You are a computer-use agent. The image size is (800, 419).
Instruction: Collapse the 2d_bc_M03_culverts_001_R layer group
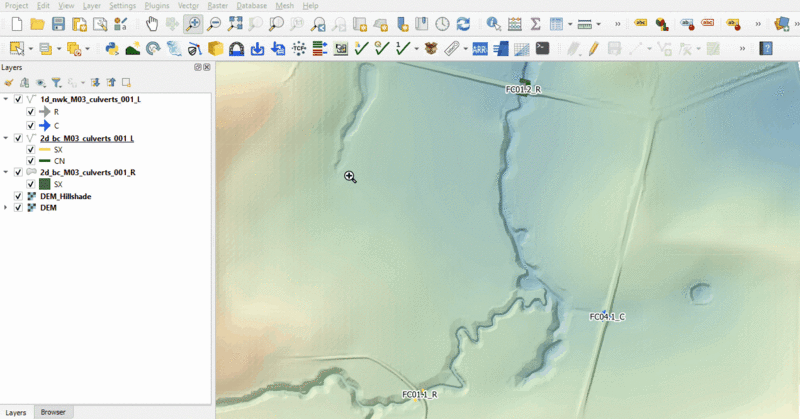(x=7, y=172)
